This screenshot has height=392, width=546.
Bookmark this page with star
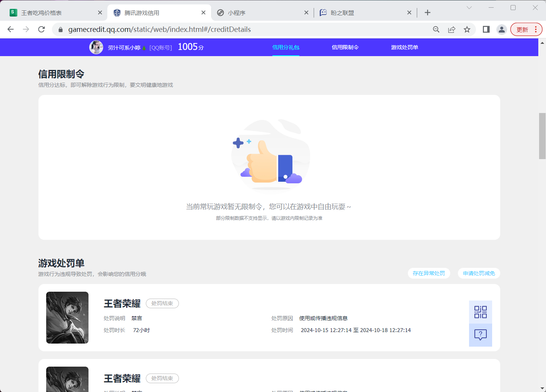pos(467,30)
